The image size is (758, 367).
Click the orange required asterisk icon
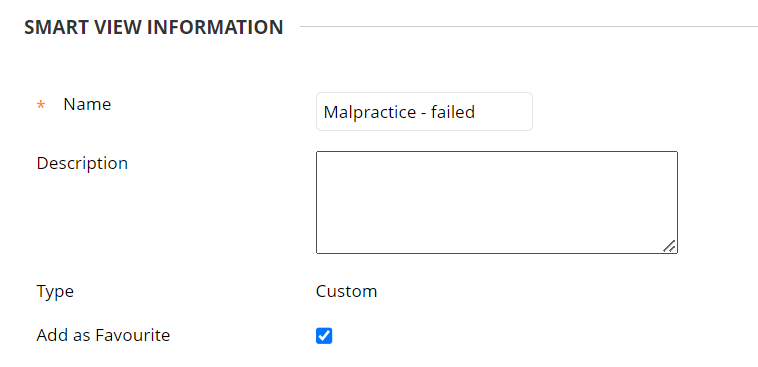41,105
